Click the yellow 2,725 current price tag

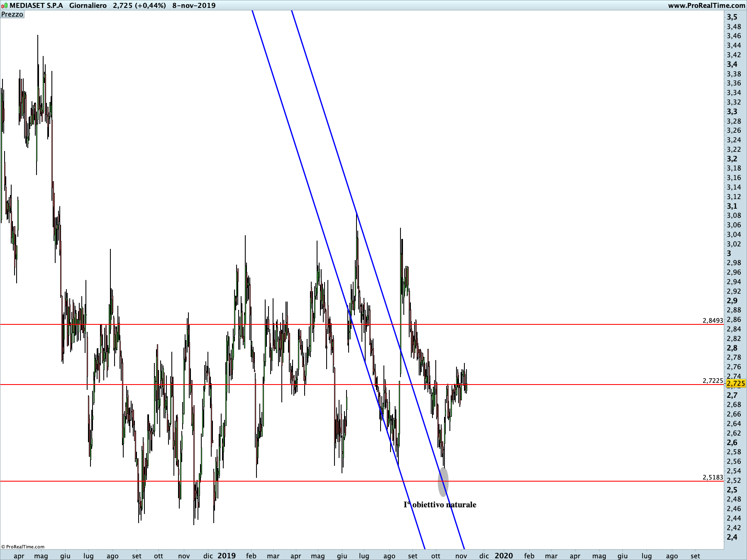[736, 383]
